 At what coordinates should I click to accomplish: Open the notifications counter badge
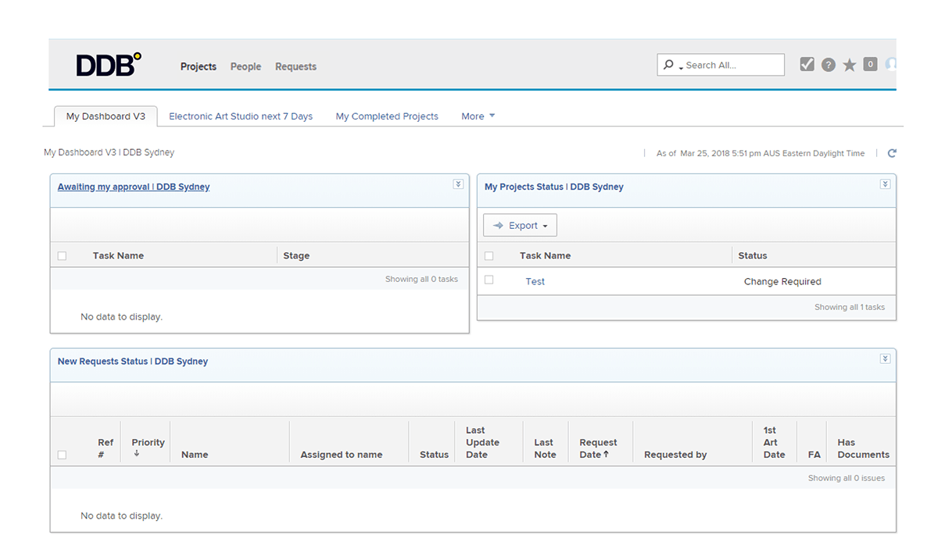point(870,64)
